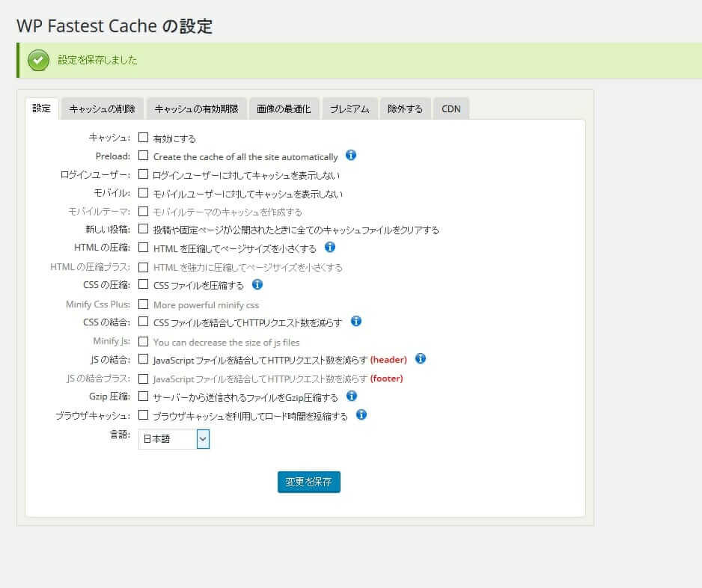Open the キャッシュの有効期限 tab
Screen dimensions: 702x588
[x=197, y=108]
